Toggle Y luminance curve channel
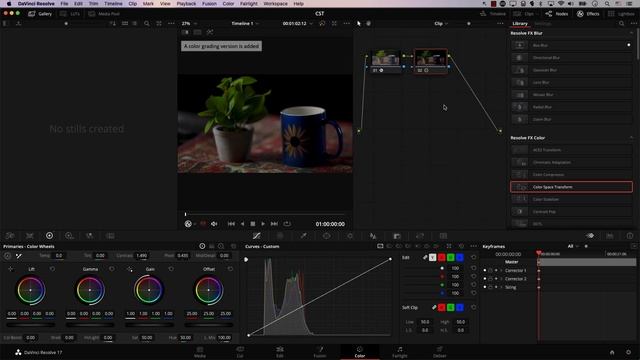 click(433, 258)
